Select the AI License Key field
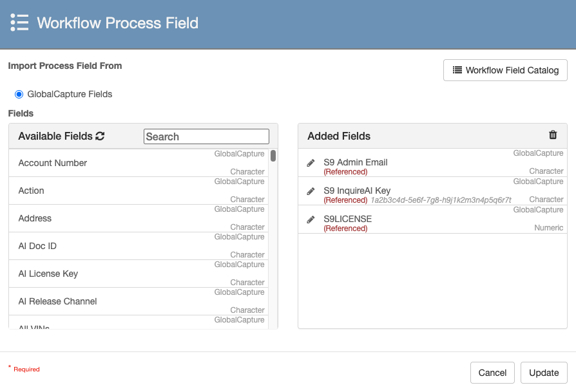The height and width of the screenshot is (392, 576). pyautogui.click(x=48, y=274)
